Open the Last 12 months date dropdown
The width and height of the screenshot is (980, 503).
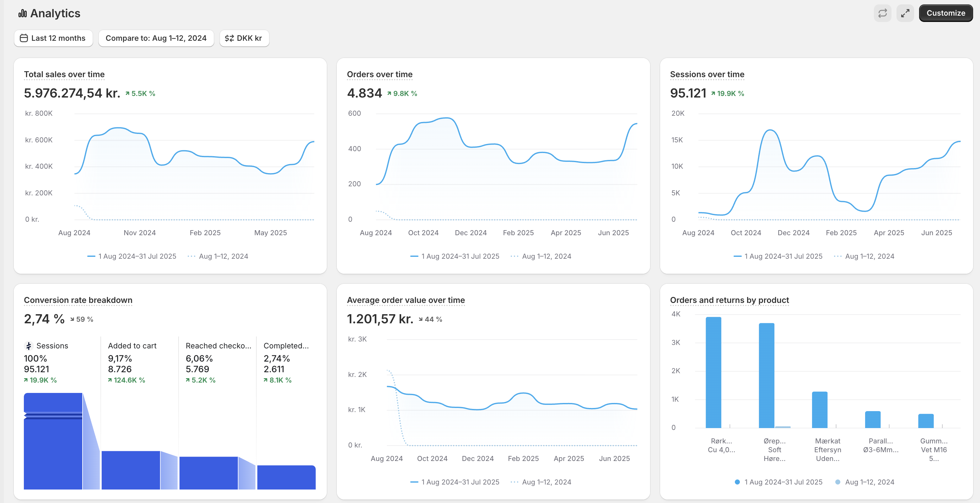point(53,38)
